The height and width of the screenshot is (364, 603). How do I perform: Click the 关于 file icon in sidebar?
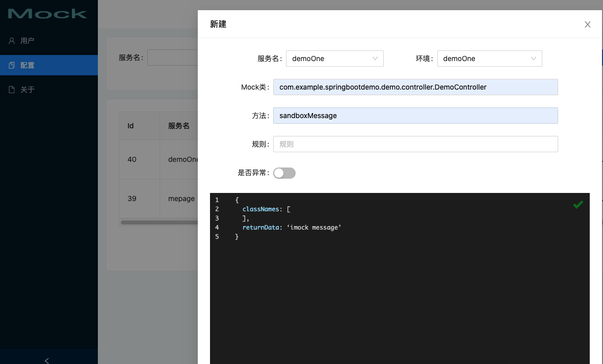(12, 90)
